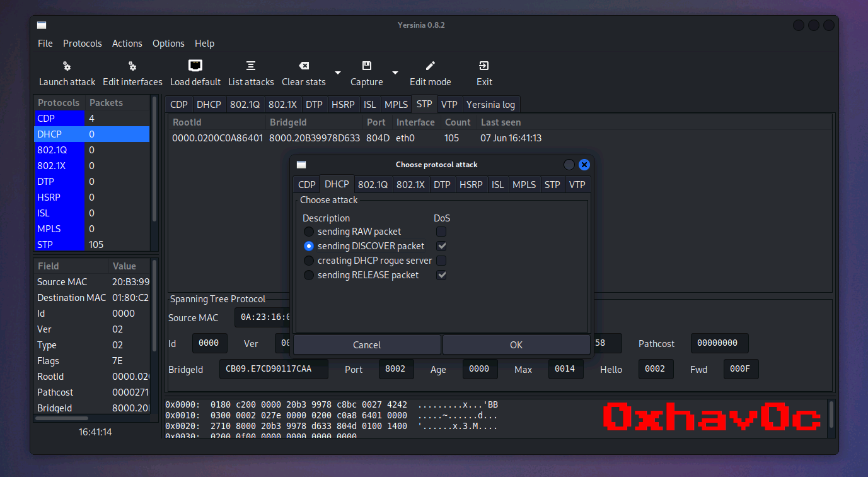Expand the Capture dropdown arrow
This screenshot has width=868, height=477.
395,73
